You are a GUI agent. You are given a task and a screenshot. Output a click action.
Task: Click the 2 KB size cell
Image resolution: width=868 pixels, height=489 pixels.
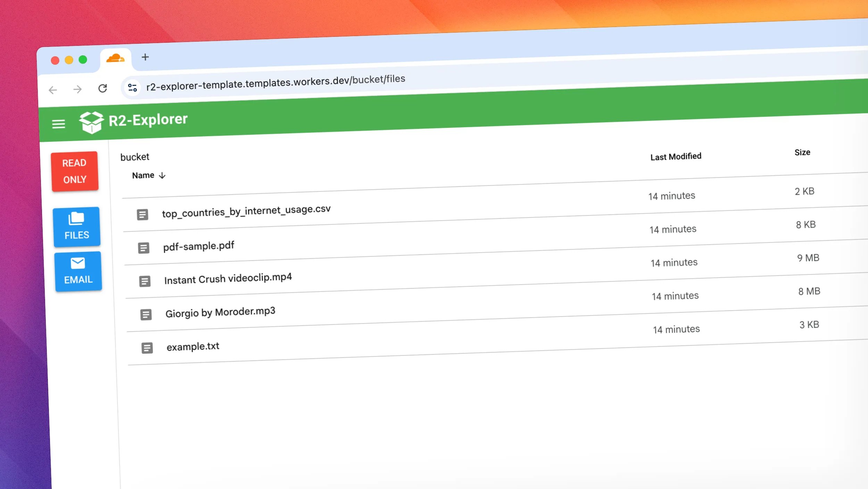pos(805,191)
